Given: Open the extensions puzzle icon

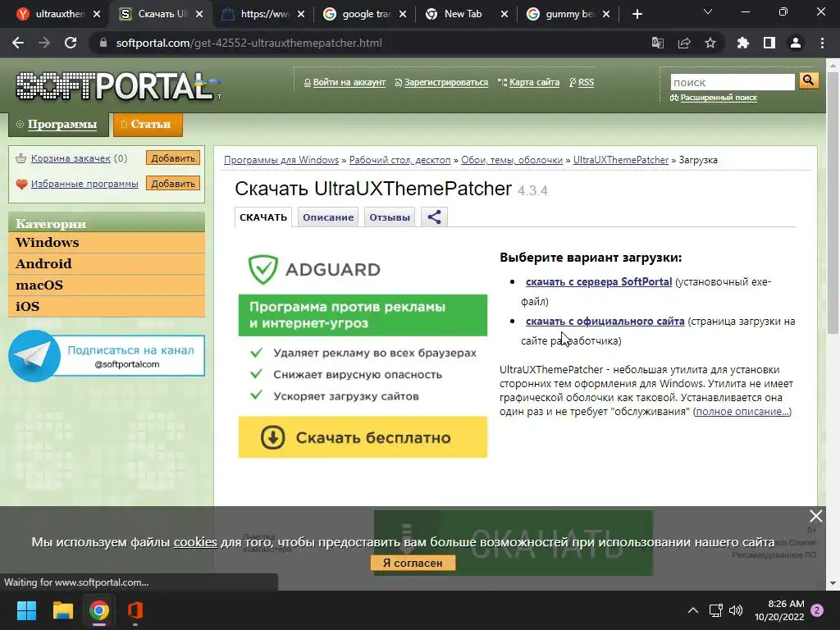Looking at the screenshot, I should (742, 43).
